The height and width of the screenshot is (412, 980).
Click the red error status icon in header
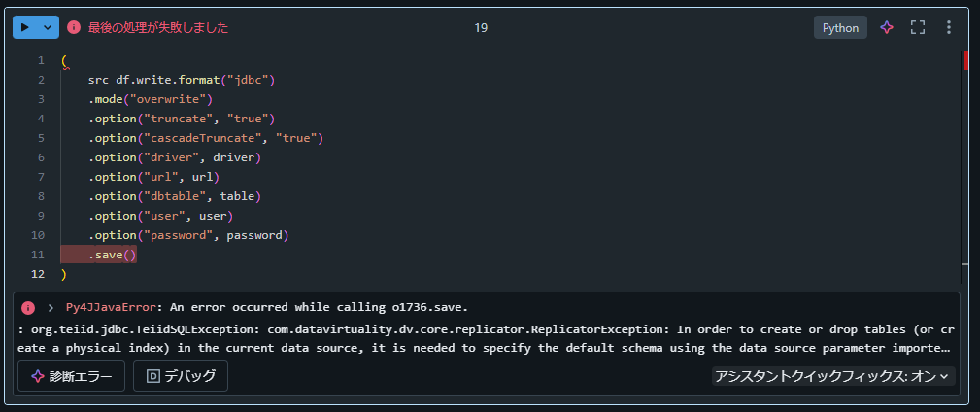(74, 27)
